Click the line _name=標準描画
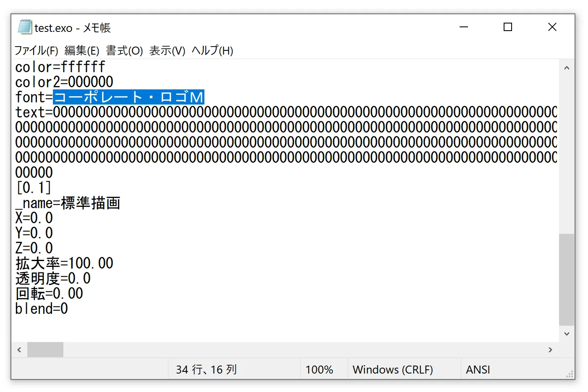This screenshot has width=588, height=392. 68,203
